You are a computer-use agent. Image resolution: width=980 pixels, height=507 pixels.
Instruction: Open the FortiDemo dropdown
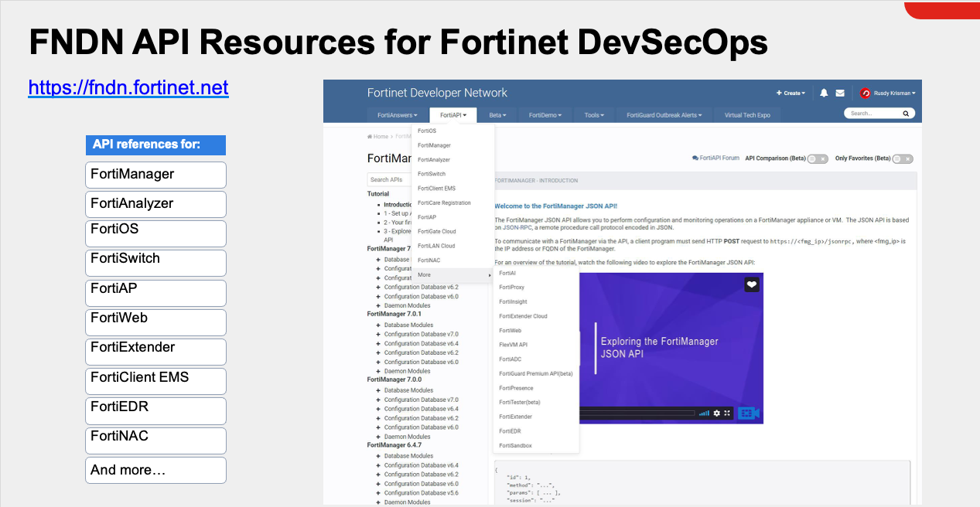545,115
